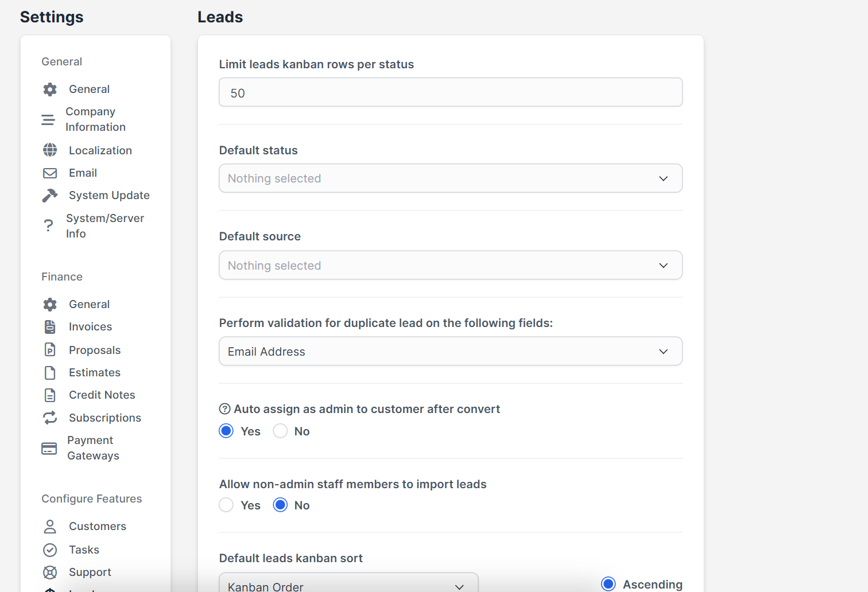This screenshot has width=868, height=592.
Task: Open System Update settings
Action: point(109,196)
